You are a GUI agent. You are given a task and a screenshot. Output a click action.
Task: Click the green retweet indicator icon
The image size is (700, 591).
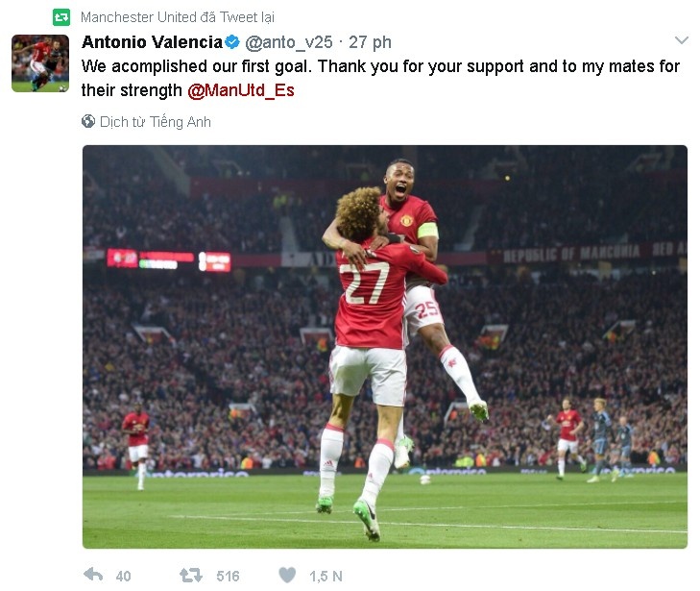coord(61,17)
